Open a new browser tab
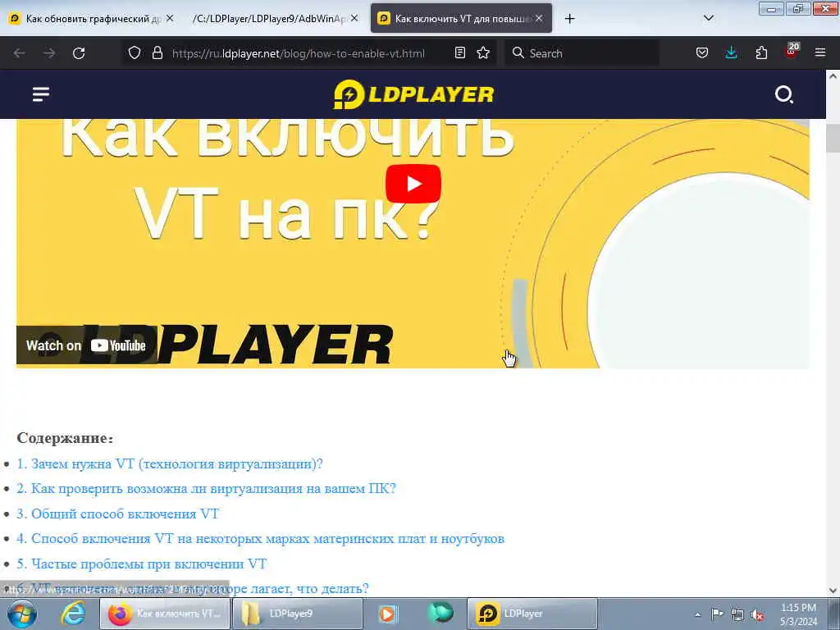840x630 pixels. tap(569, 19)
